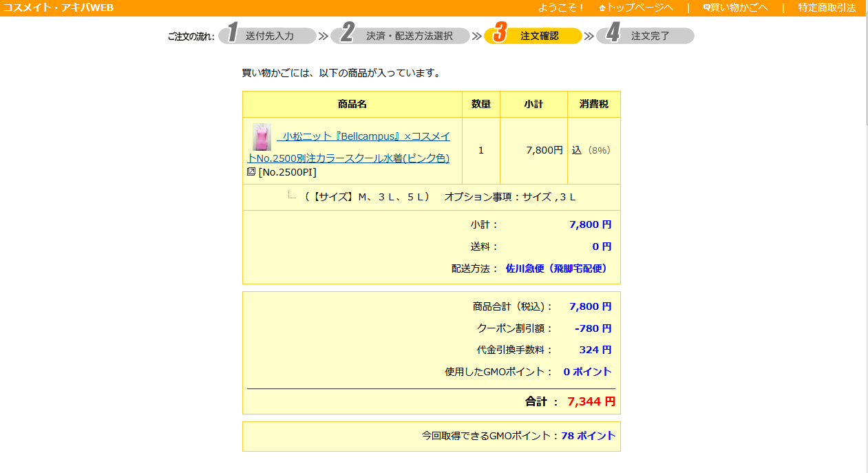
Task: Click the step 2 number icon
Action: (x=347, y=34)
